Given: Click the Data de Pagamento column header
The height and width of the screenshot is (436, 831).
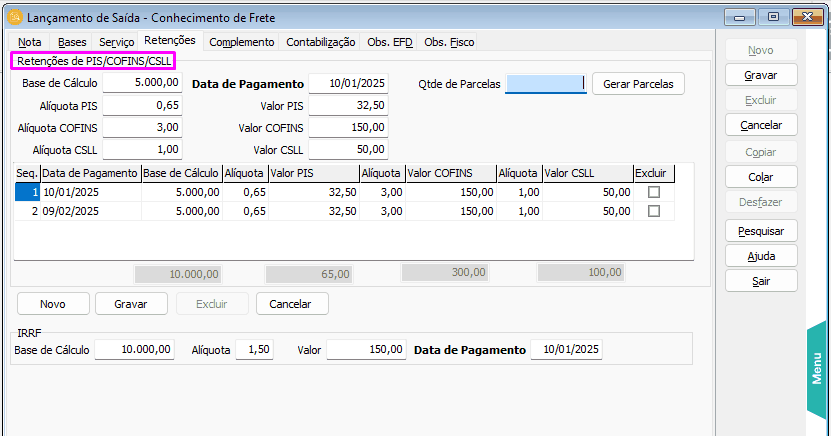Looking at the screenshot, I should (90, 173).
